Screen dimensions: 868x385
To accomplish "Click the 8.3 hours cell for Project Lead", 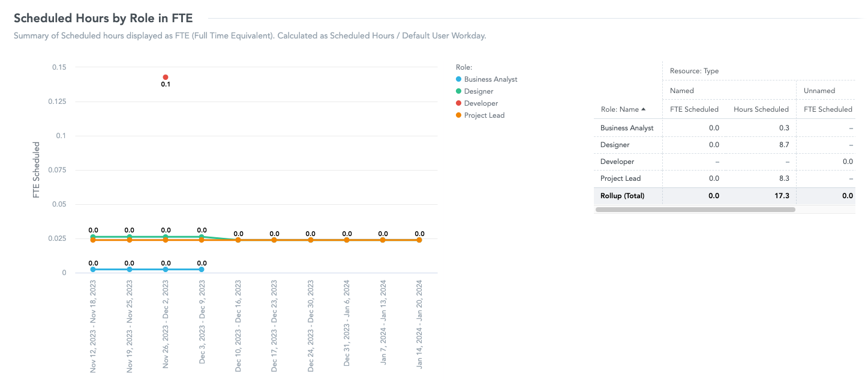I will (x=783, y=178).
